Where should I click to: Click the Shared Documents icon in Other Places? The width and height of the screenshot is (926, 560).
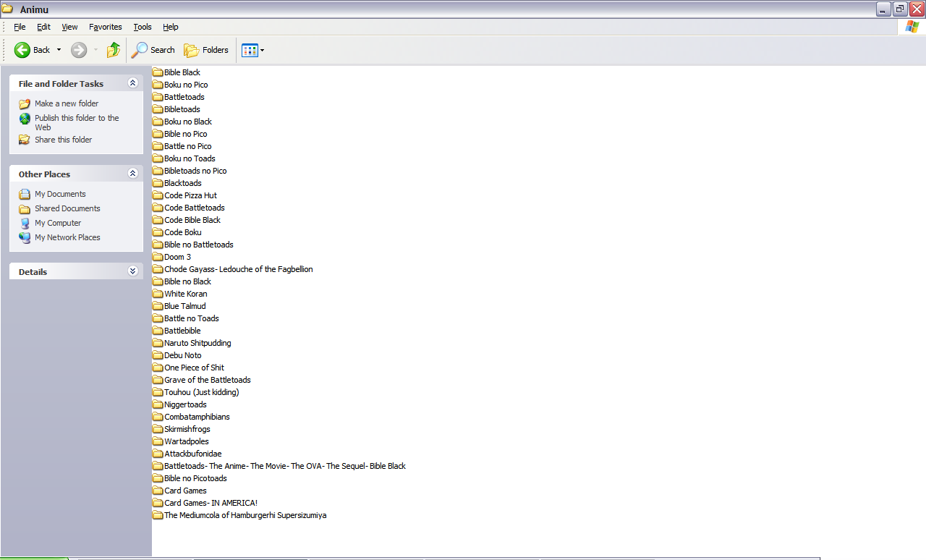(x=25, y=208)
